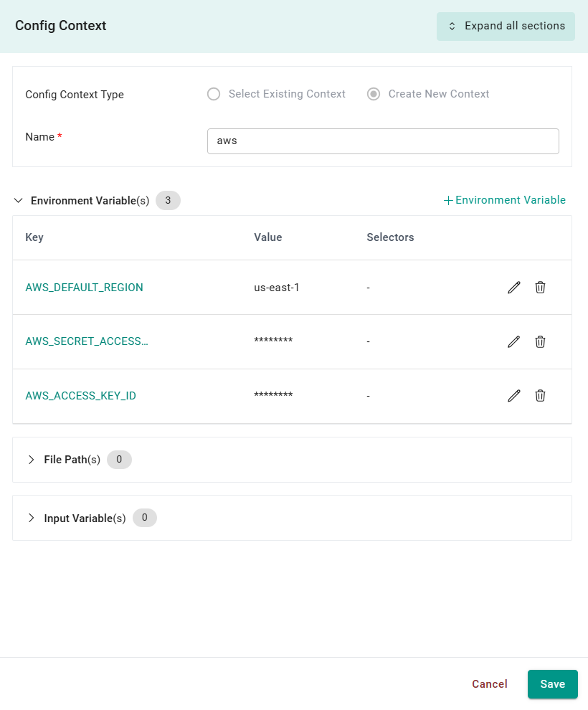Select the Select Existing Context radio option

point(214,94)
